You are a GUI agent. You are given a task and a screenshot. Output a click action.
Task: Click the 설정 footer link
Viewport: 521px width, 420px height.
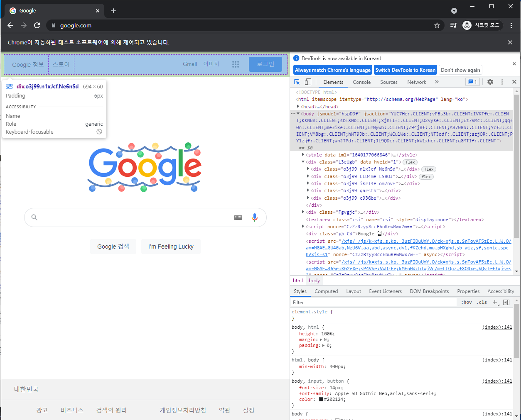point(248,410)
